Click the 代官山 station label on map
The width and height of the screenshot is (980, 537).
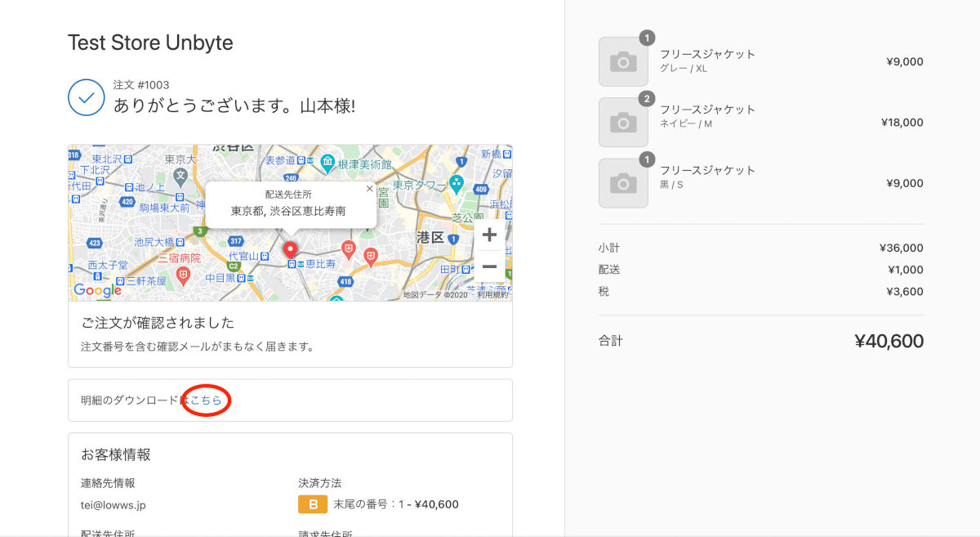(243, 256)
